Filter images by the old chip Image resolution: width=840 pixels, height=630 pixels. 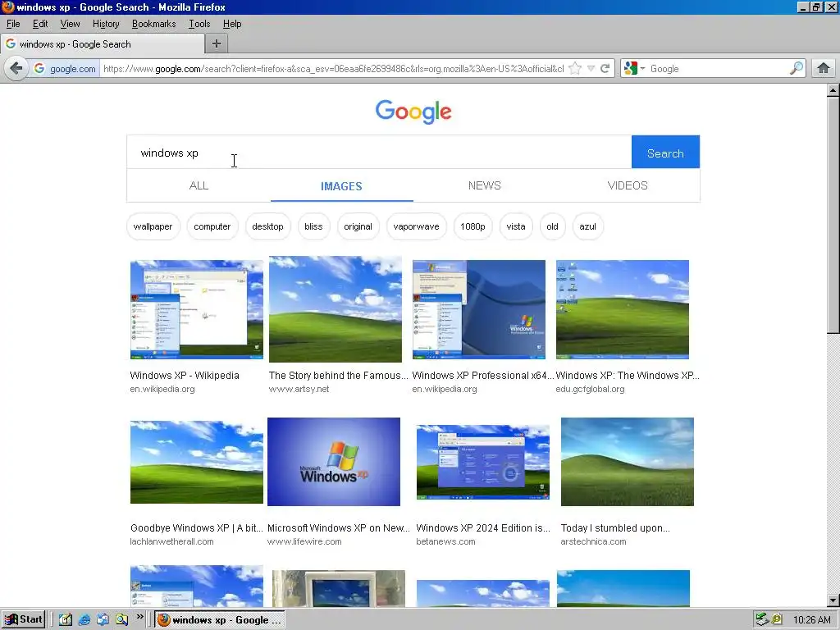pyautogui.click(x=552, y=226)
